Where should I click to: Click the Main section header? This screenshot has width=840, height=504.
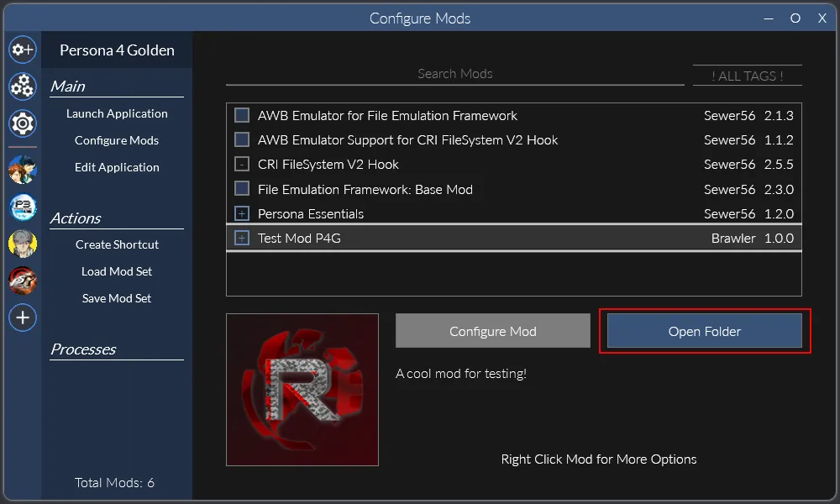point(67,87)
